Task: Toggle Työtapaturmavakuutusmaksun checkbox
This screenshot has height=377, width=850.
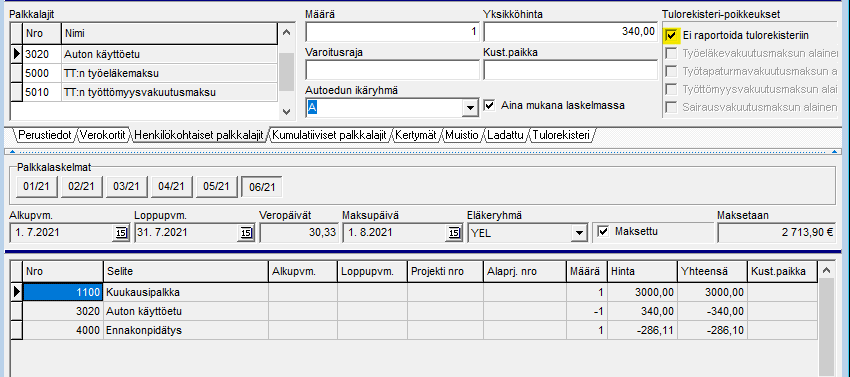Action: (672, 71)
